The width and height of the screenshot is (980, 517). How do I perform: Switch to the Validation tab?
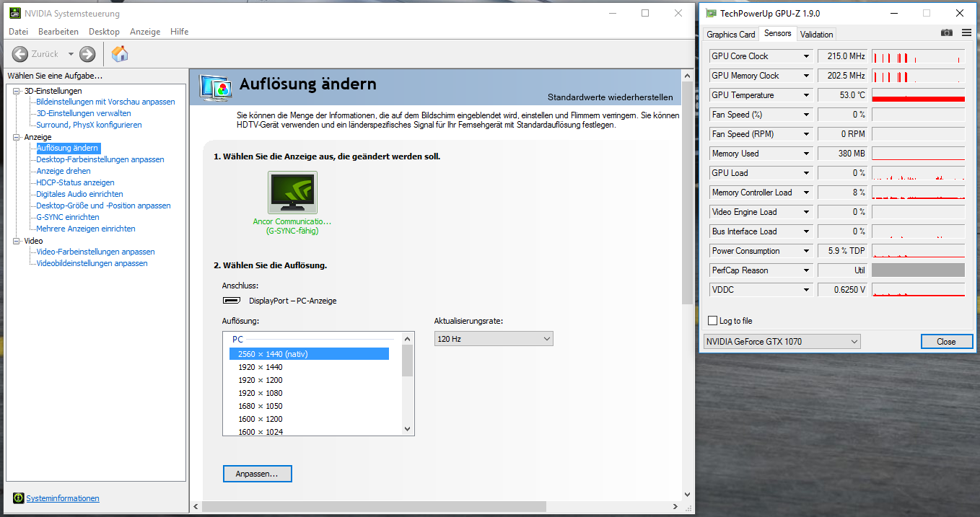(x=817, y=35)
